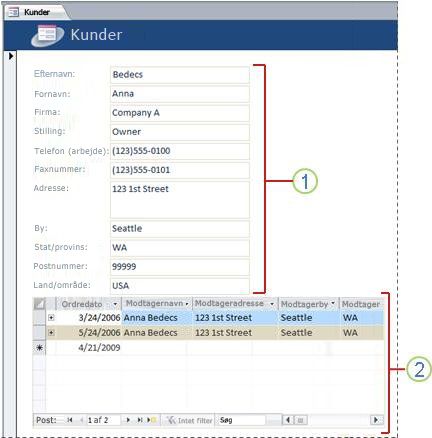Go to previous record in navigator
The height and width of the screenshot is (438, 432).
pyautogui.click(x=81, y=420)
